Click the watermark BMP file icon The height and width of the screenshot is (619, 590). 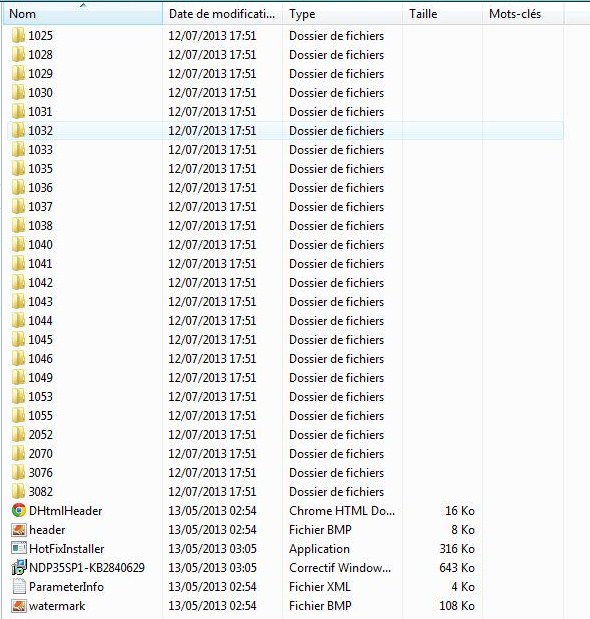click(19, 605)
